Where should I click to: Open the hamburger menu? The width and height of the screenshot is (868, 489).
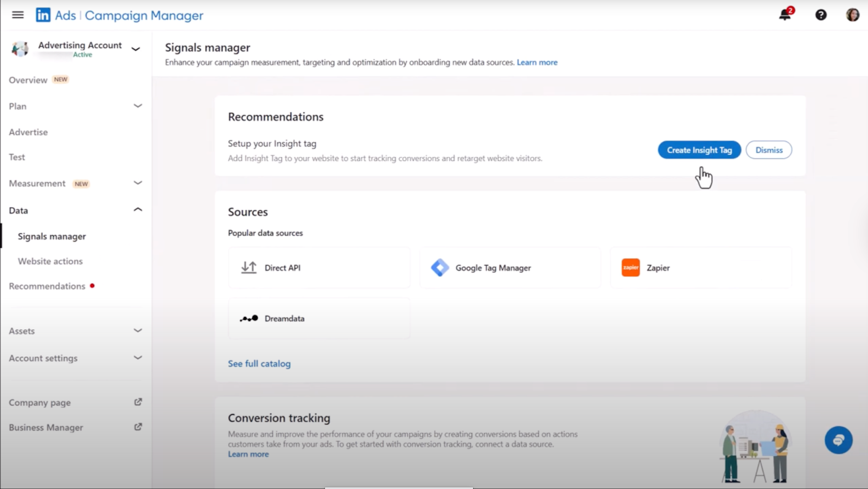(17, 15)
